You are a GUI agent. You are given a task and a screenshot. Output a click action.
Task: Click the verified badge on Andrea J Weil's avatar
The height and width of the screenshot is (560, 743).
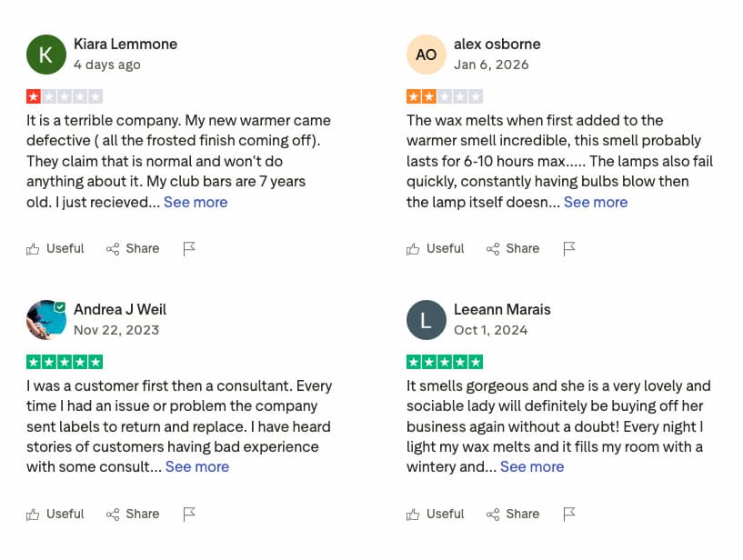tap(60, 306)
